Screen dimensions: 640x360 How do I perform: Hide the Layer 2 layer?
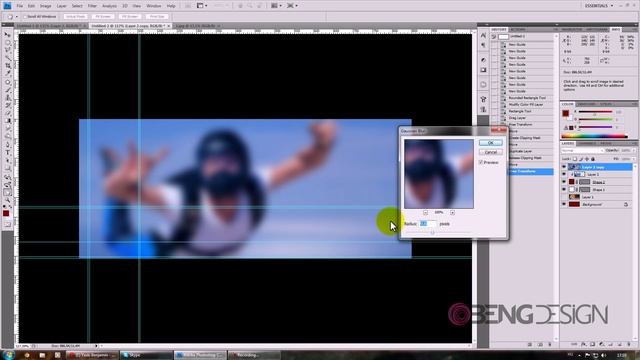[564, 174]
